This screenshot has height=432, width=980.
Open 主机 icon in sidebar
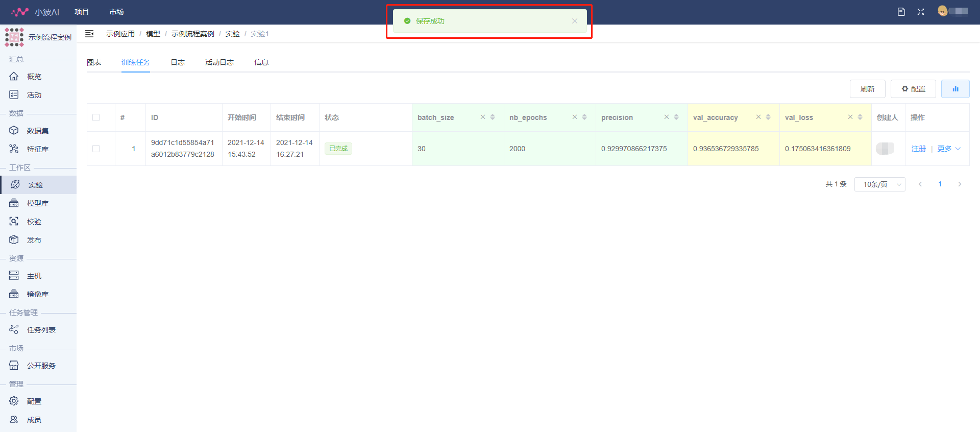pyautogui.click(x=14, y=276)
